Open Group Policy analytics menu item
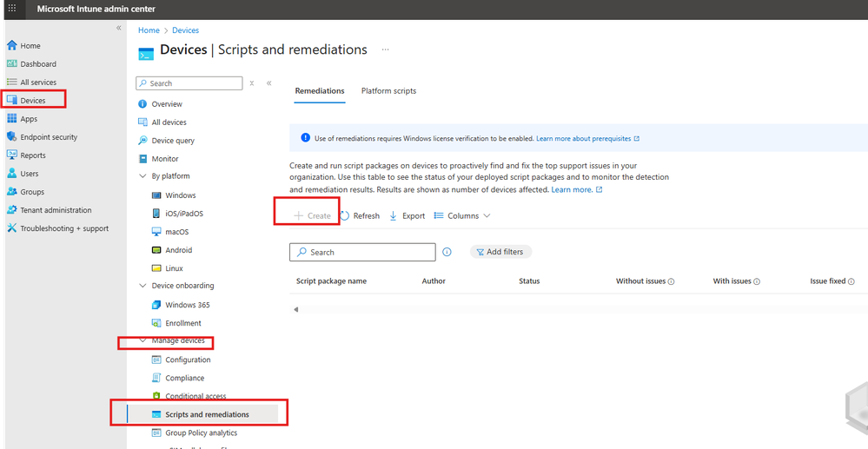The image size is (868, 449). click(202, 432)
